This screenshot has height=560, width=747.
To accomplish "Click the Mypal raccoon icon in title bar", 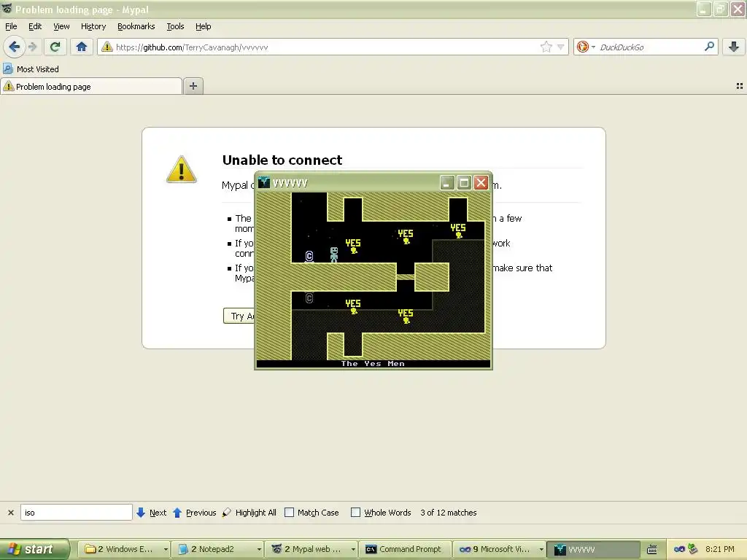I will tap(7, 9).
